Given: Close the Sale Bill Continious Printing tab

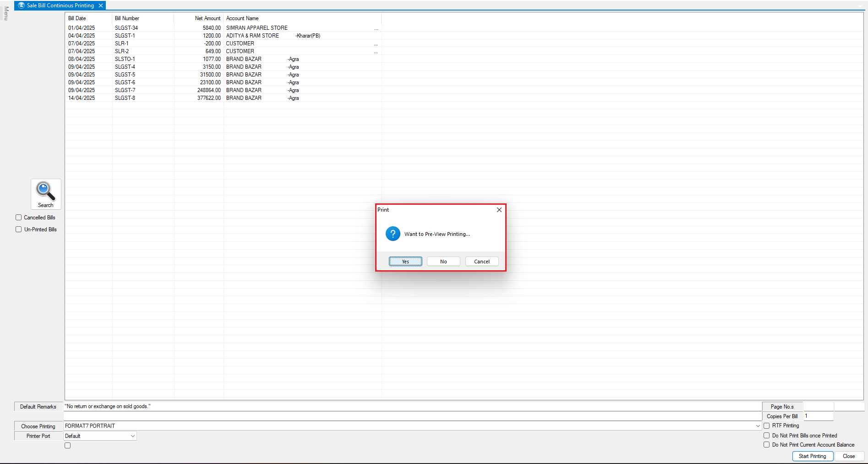Looking at the screenshot, I should point(101,5).
